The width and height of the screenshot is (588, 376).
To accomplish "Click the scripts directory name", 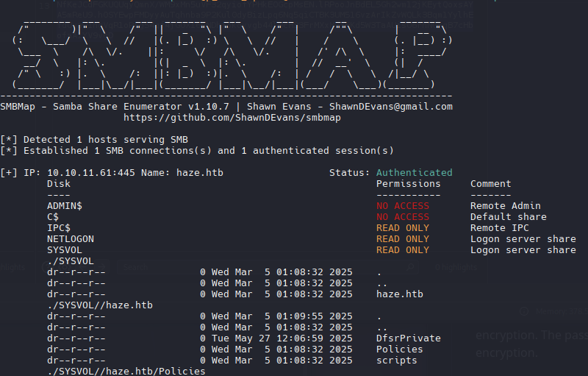I will click(x=397, y=361).
